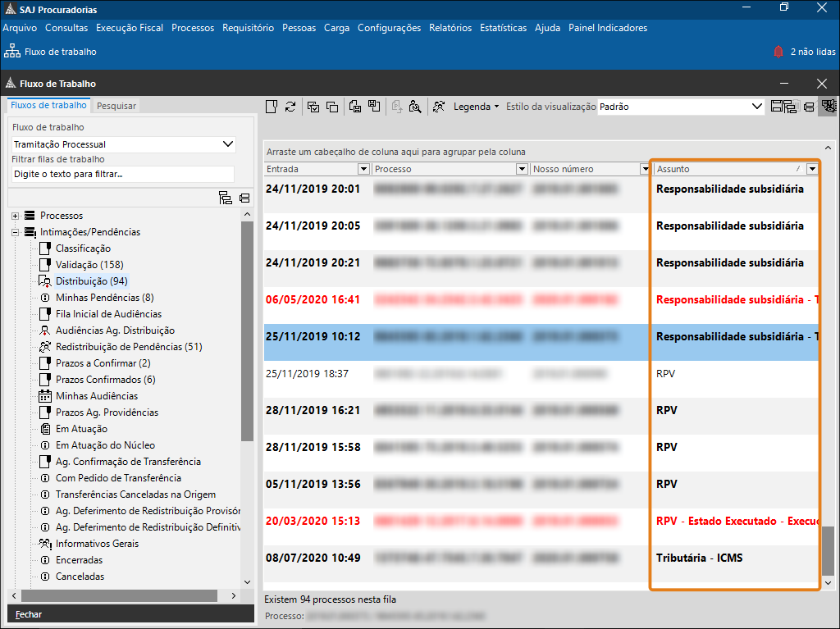Click the magnifier search toolbar icon

click(415, 107)
